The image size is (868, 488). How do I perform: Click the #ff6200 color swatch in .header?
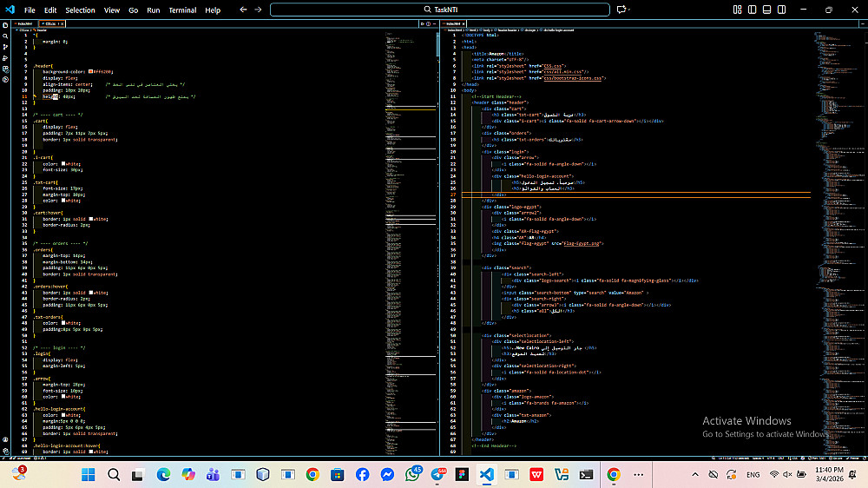(x=90, y=71)
